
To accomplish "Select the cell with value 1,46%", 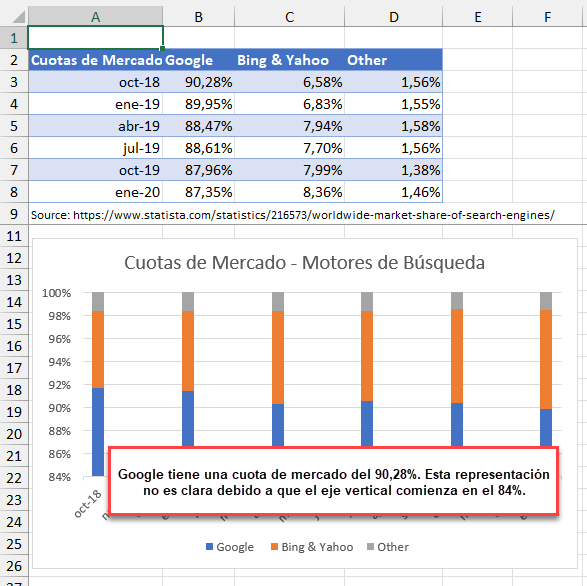I will [x=393, y=192].
